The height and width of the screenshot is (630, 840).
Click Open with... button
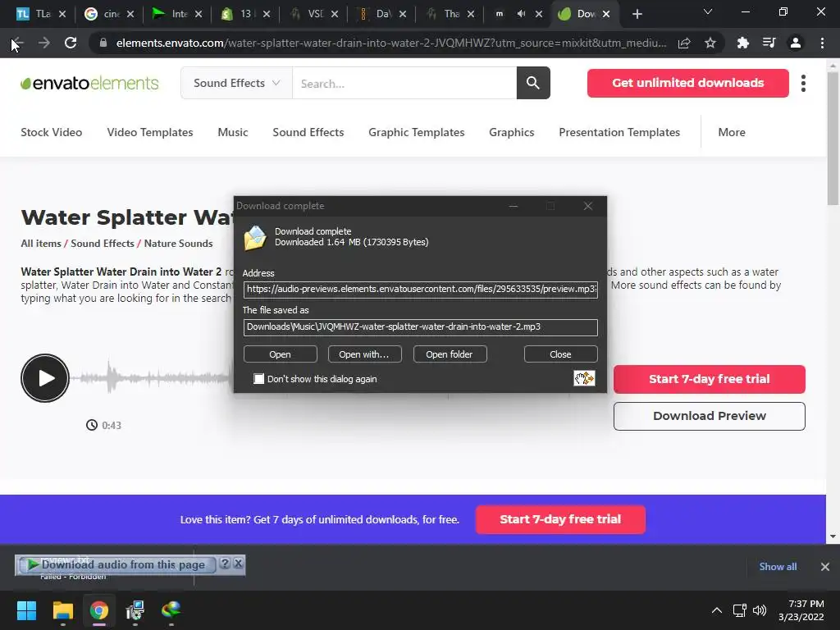(x=364, y=354)
